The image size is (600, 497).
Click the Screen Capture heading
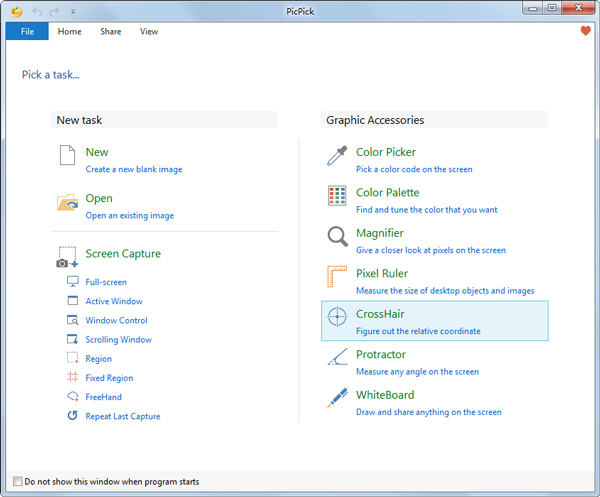point(123,254)
